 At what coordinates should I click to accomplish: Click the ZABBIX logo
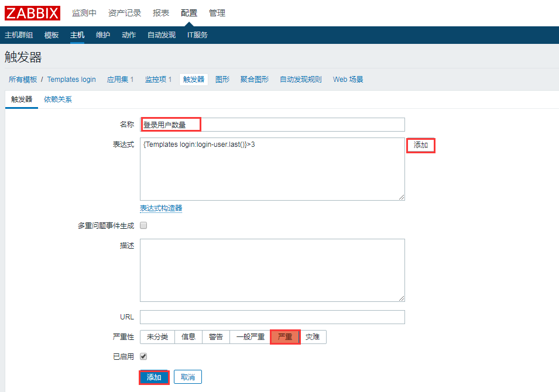32,13
